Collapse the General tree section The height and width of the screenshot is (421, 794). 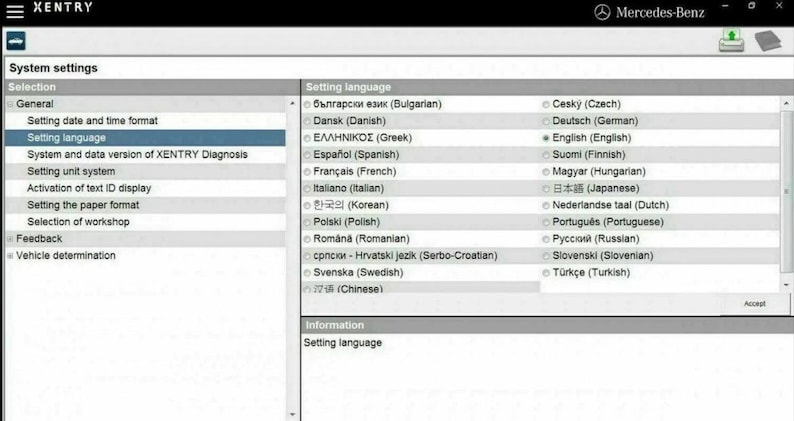(x=10, y=104)
